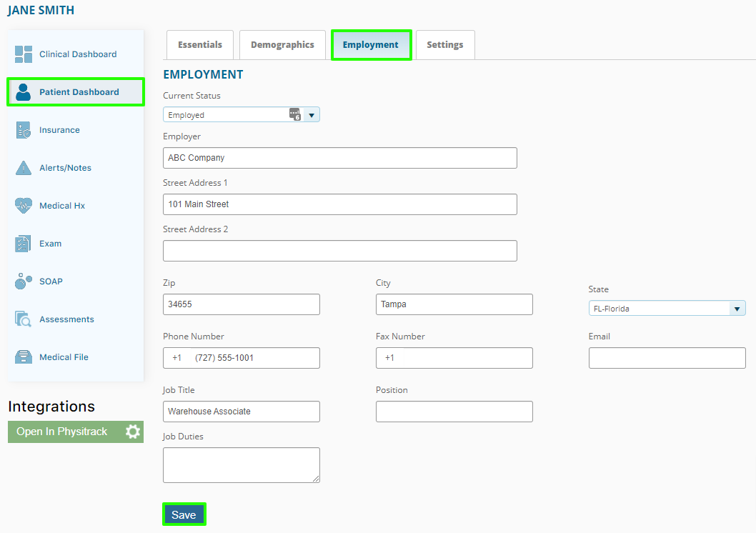Click the notes icon in Current Status field
Viewport: 756px width, 533px height.
click(x=294, y=114)
